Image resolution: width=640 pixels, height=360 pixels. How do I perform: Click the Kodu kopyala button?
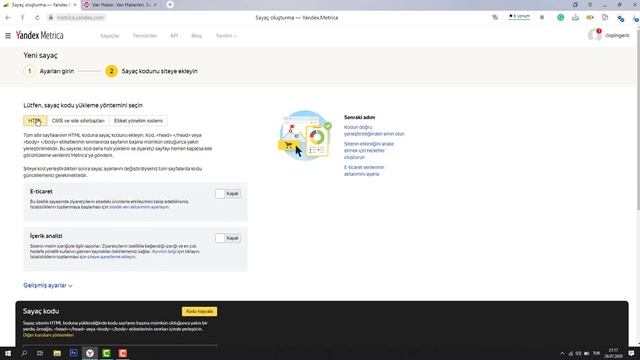pyautogui.click(x=199, y=311)
